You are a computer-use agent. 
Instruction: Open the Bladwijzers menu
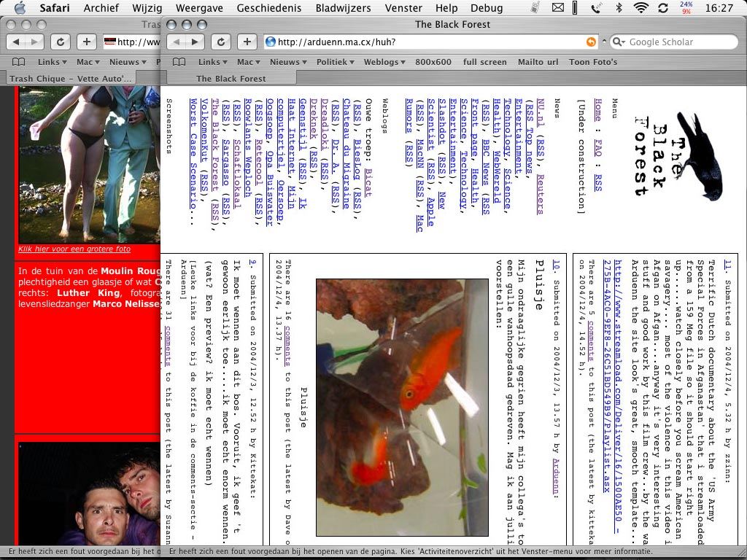[x=343, y=7]
